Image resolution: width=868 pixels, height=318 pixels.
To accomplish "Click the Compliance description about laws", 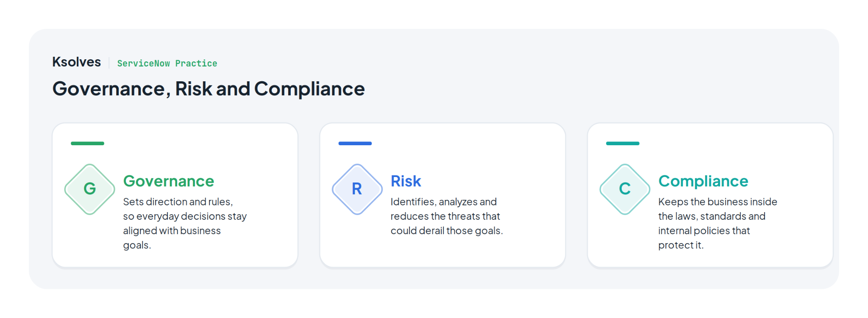I will [718, 224].
